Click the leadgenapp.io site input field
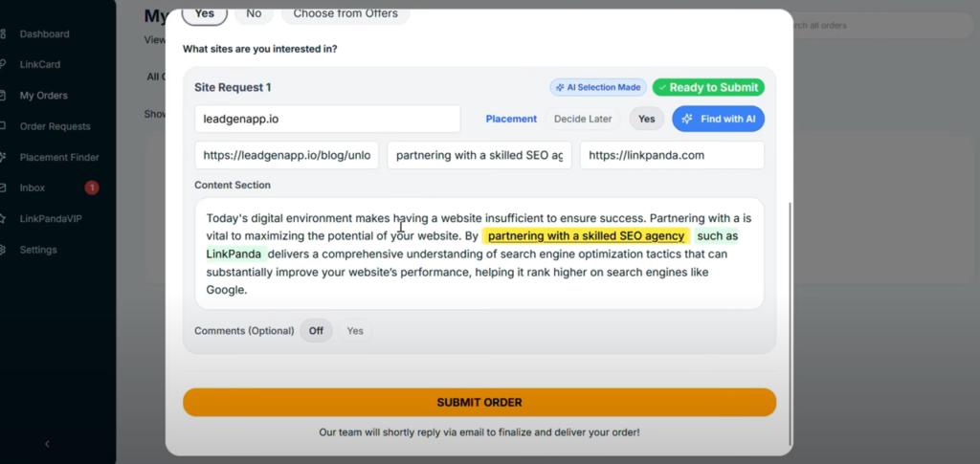 [x=327, y=119]
